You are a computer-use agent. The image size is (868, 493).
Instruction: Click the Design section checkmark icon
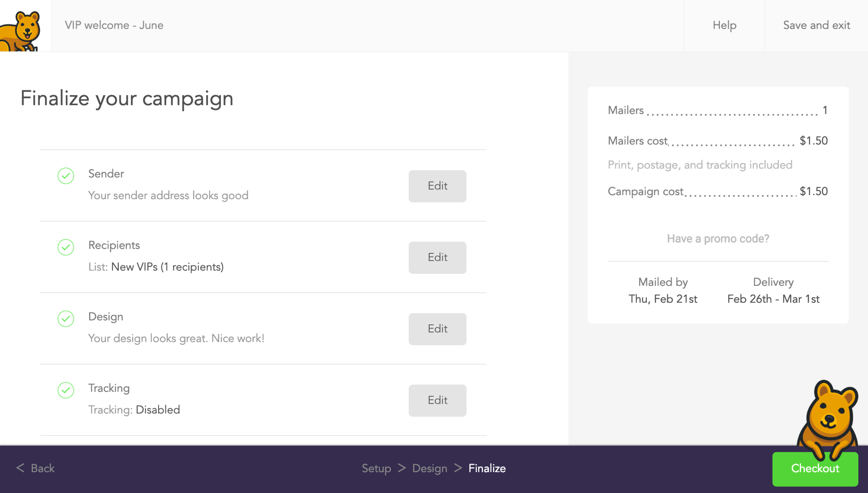point(66,318)
